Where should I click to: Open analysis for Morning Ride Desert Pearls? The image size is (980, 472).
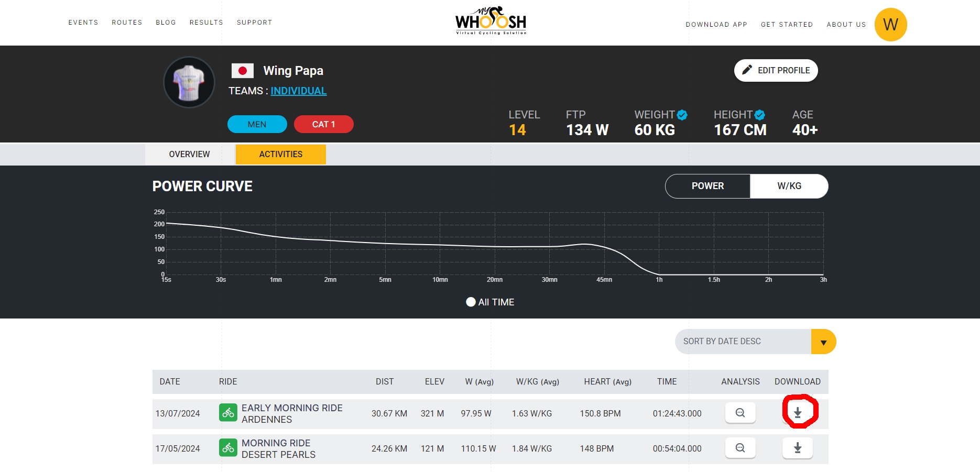pos(739,448)
